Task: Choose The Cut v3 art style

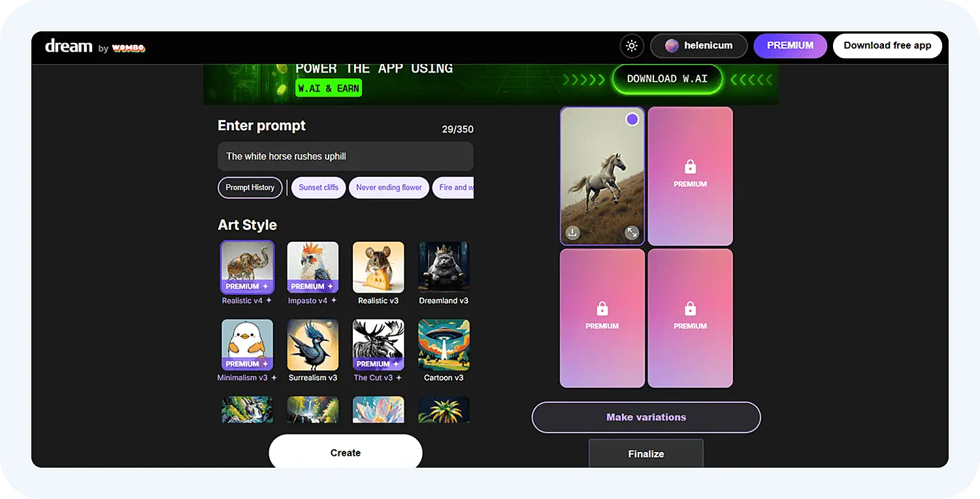Action: point(378,350)
